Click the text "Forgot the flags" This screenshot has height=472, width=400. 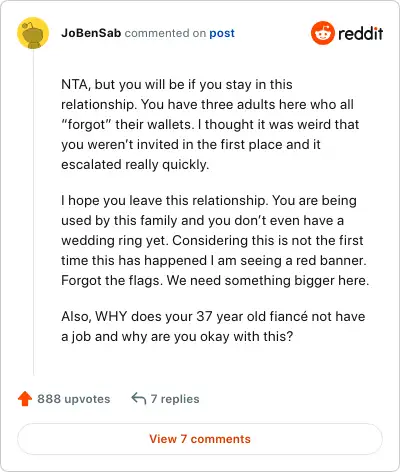tap(112, 281)
